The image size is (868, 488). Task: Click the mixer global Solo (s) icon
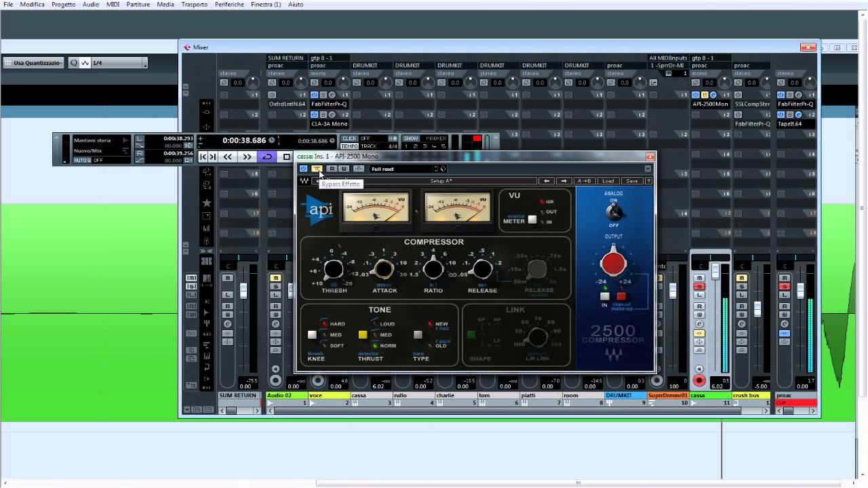click(191, 286)
